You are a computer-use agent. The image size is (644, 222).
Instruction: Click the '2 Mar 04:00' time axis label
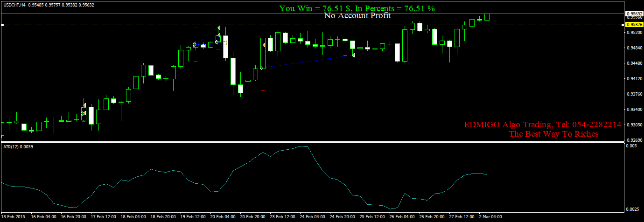pyautogui.click(x=490, y=217)
